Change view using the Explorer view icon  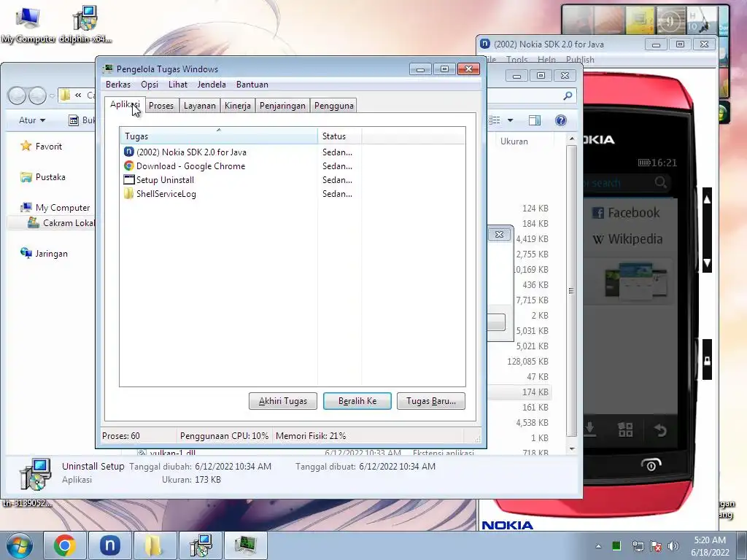[x=495, y=120]
